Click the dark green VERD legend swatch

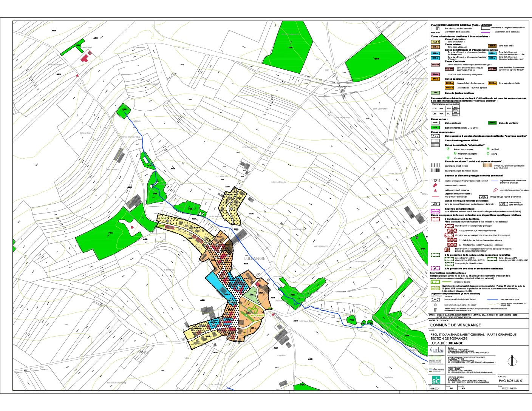492,123
